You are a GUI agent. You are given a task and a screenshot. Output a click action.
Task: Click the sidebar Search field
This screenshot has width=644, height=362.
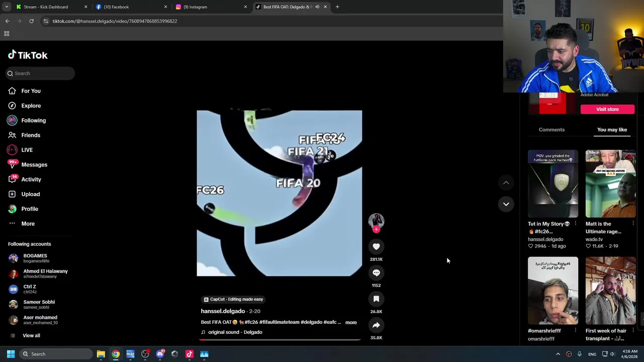tap(40, 73)
